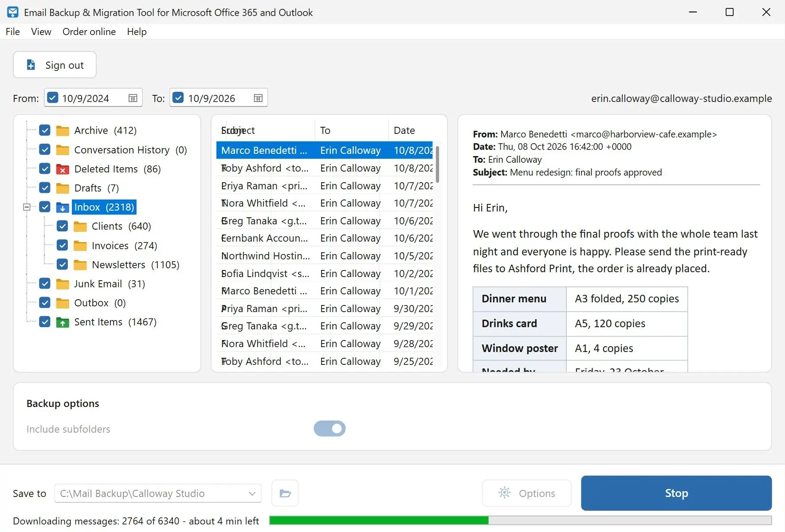Click the Junk Email folder icon
The width and height of the screenshot is (785, 532).
pyautogui.click(x=63, y=284)
